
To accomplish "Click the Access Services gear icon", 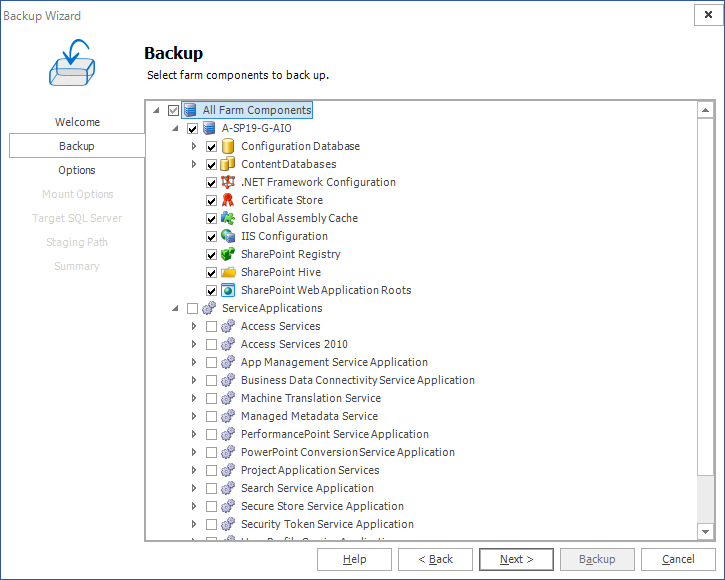I will (x=228, y=326).
